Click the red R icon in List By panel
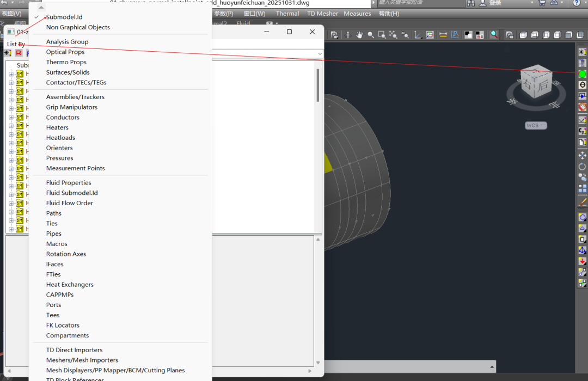The width and height of the screenshot is (588, 381). (19, 53)
